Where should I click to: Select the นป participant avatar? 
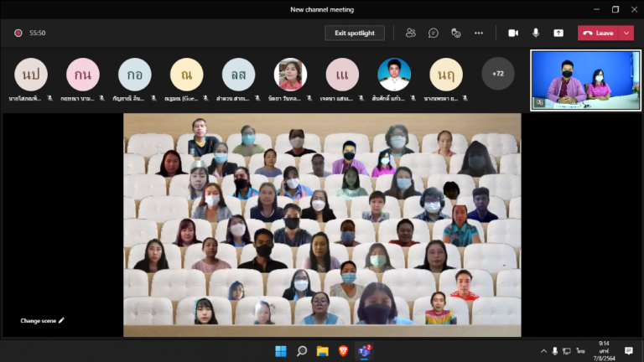point(31,75)
